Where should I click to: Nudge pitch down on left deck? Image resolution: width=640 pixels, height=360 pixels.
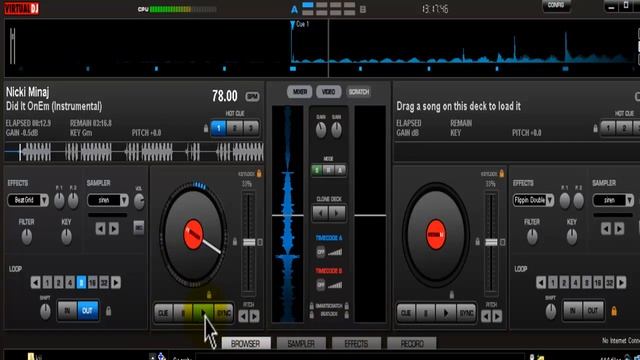[x=243, y=316]
